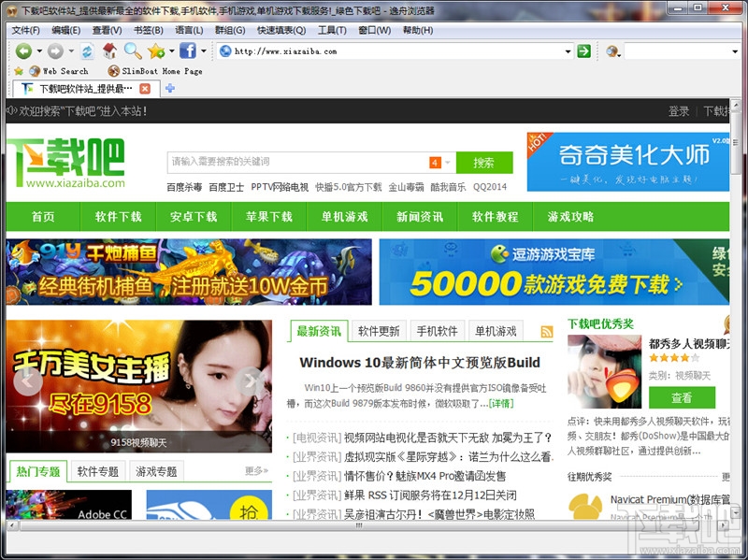This screenshot has width=748, height=560.
Task: Click the bookmarks bar star icon
Action: 19,71
